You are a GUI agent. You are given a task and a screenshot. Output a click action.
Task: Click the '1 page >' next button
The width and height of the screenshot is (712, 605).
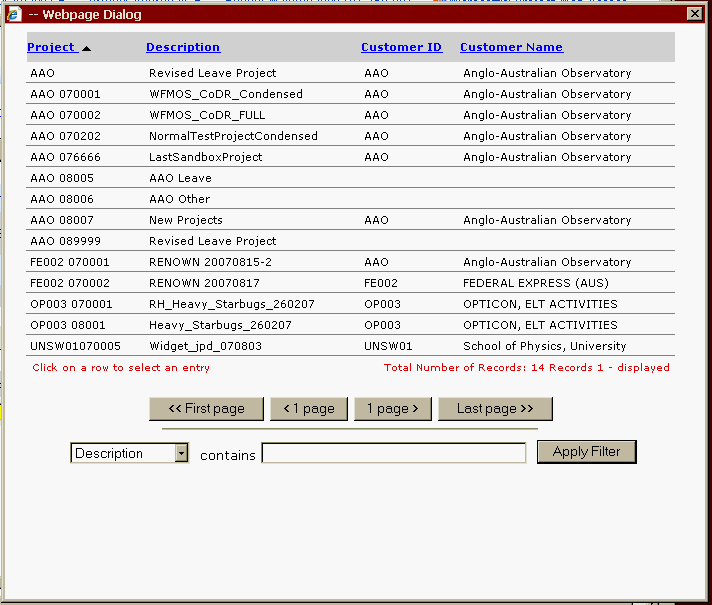[393, 409]
